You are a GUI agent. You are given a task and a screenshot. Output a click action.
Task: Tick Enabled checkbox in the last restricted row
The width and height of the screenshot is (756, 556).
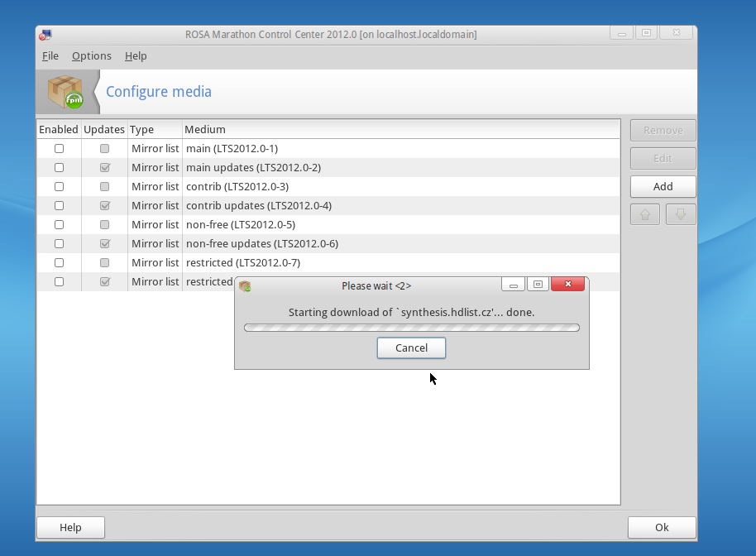(x=59, y=281)
